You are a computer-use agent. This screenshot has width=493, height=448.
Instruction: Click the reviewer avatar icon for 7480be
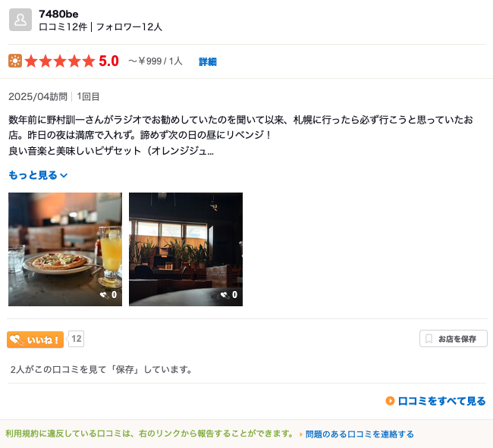[20, 20]
